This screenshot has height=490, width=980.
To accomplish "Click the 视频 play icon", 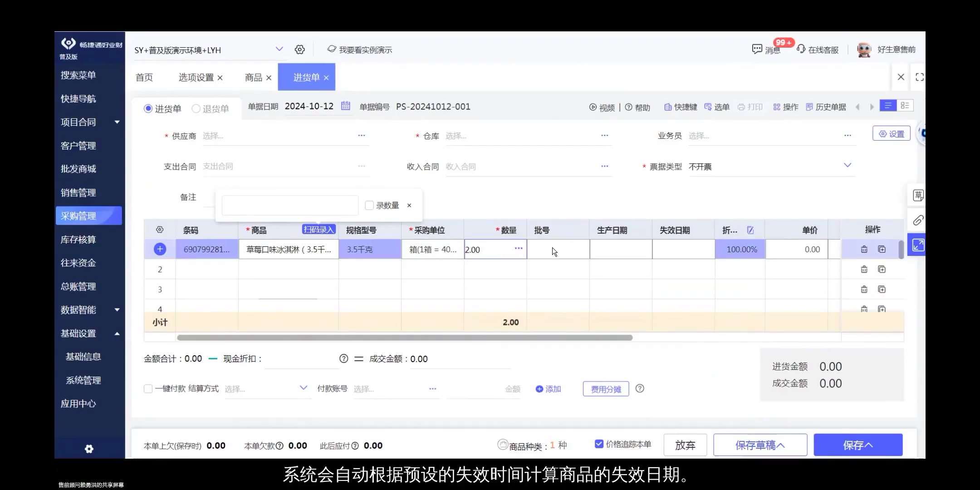I will pos(593,107).
